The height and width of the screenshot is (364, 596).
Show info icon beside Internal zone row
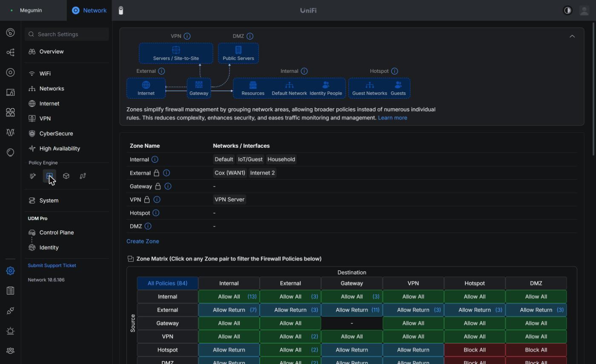click(x=155, y=159)
